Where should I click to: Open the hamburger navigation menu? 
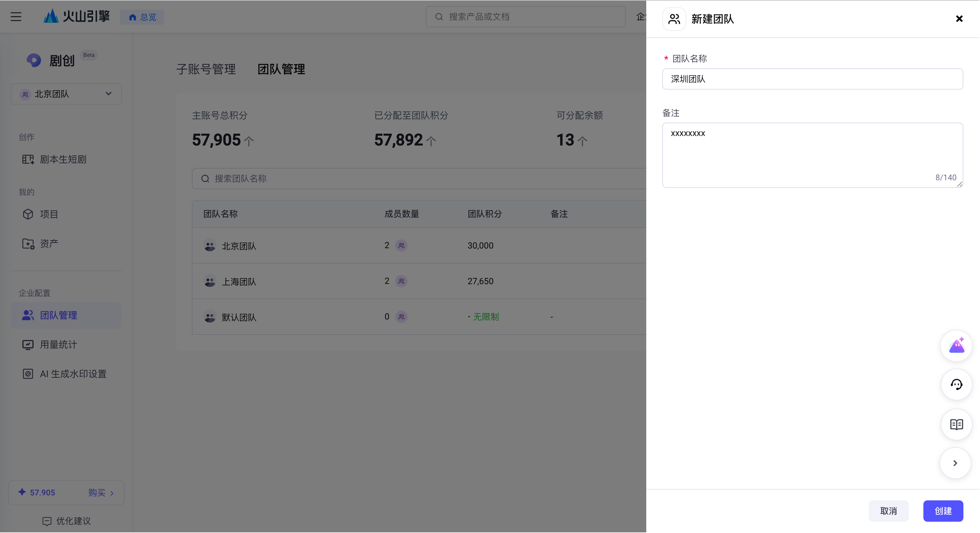click(x=16, y=17)
